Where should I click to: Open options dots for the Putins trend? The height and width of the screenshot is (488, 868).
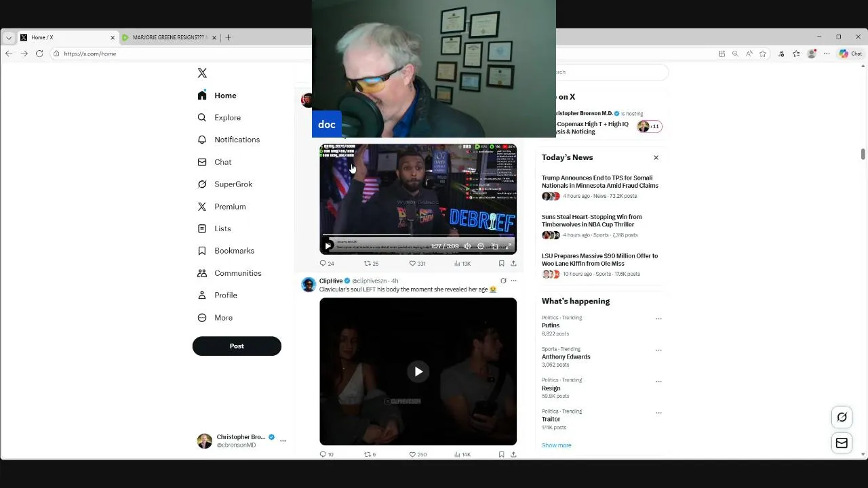[658, 319]
